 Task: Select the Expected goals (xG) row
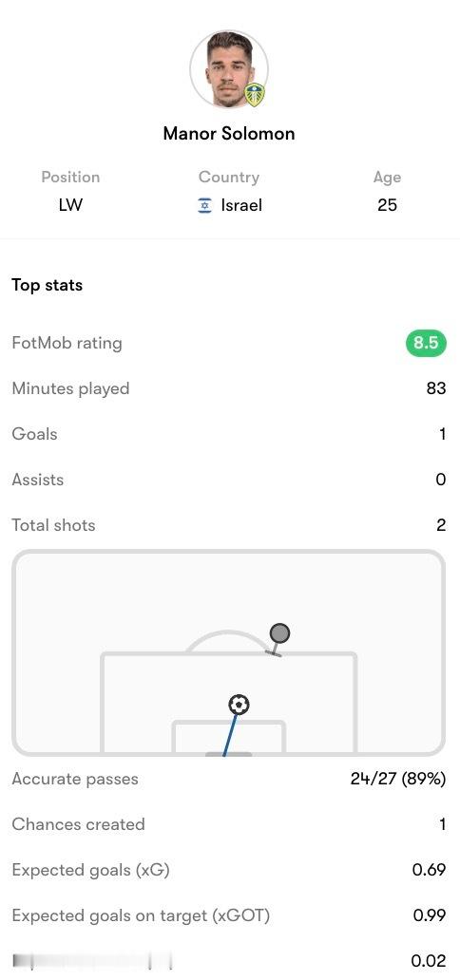229,870
